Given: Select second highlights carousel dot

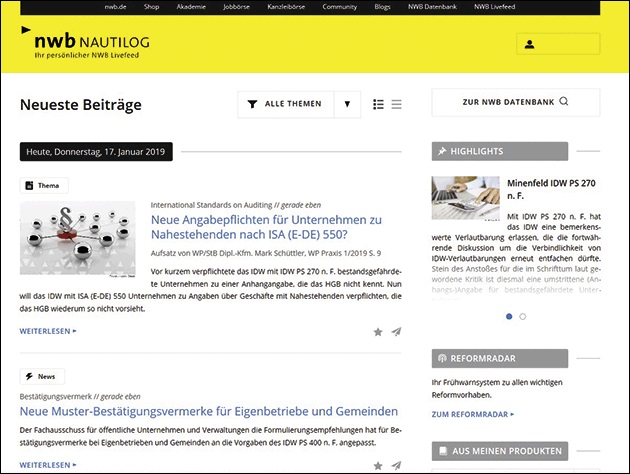Looking at the screenshot, I should click(x=522, y=317).
